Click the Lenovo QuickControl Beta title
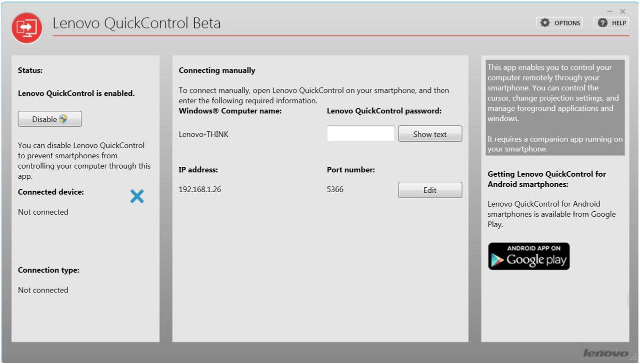 (136, 23)
